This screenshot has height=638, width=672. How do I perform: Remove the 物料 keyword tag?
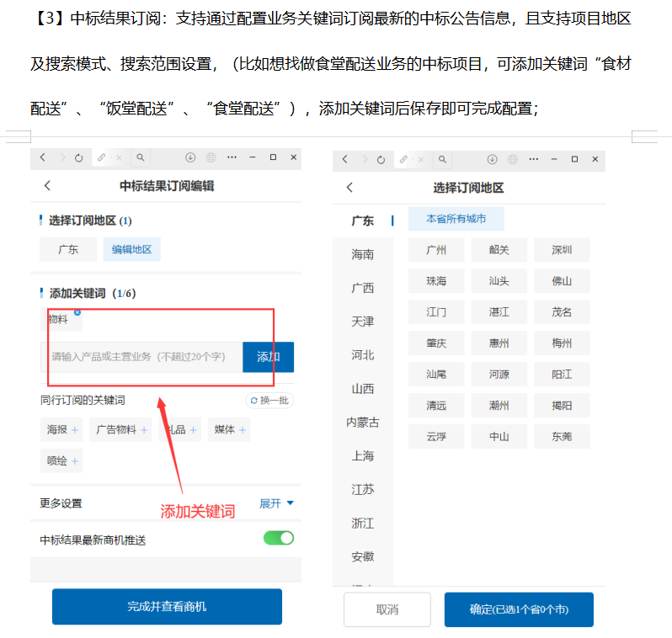click(77, 312)
